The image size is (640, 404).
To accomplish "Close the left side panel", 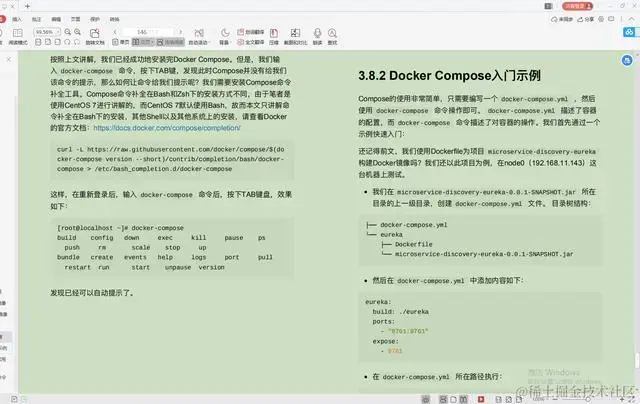I will coord(9,59).
